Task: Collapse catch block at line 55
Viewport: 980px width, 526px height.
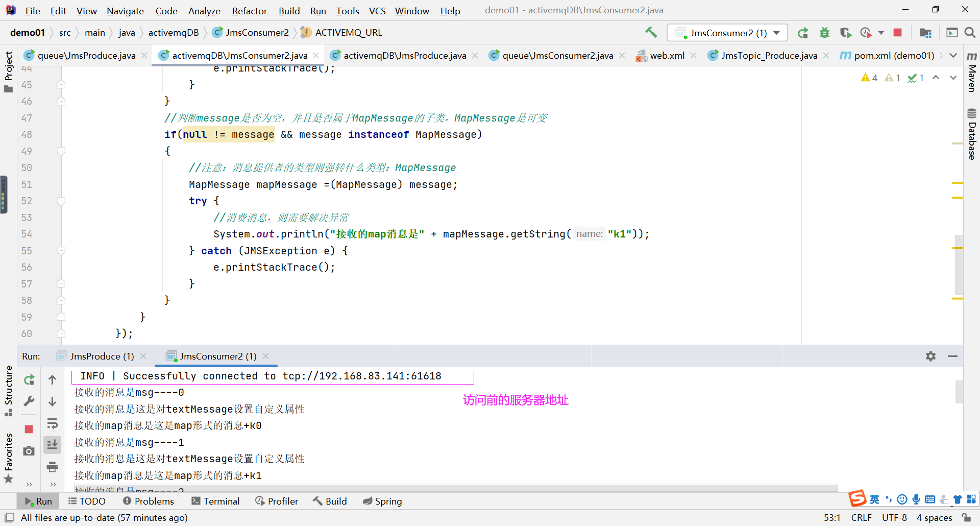Action: tap(61, 251)
